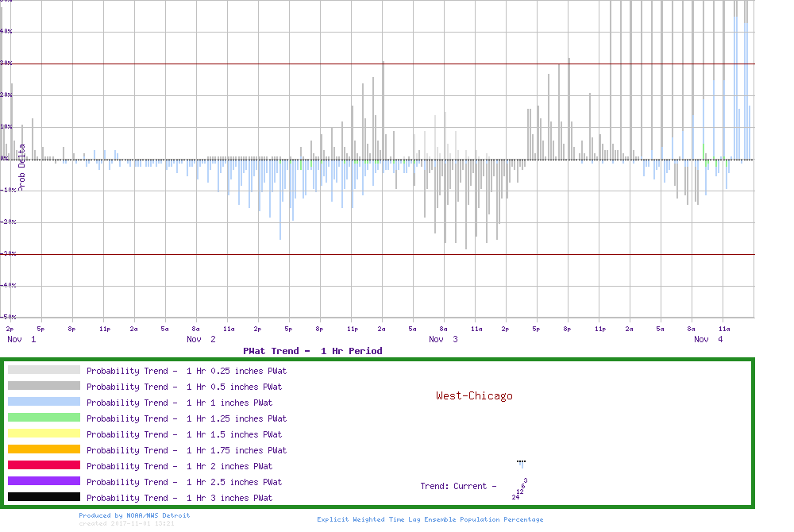This screenshot has height=532, width=794.
Task: Pick the orange 1.75 inches PWat swatch
Action: (x=44, y=449)
